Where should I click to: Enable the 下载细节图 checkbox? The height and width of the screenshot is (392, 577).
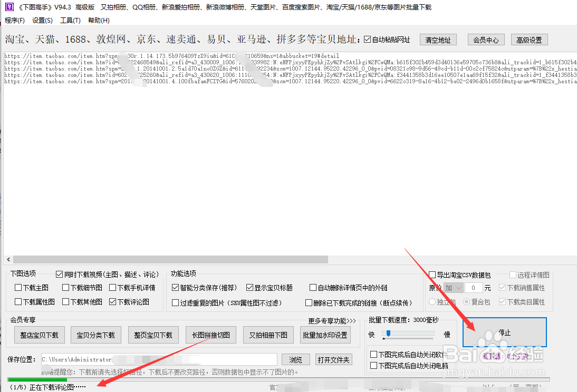tap(65, 288)
